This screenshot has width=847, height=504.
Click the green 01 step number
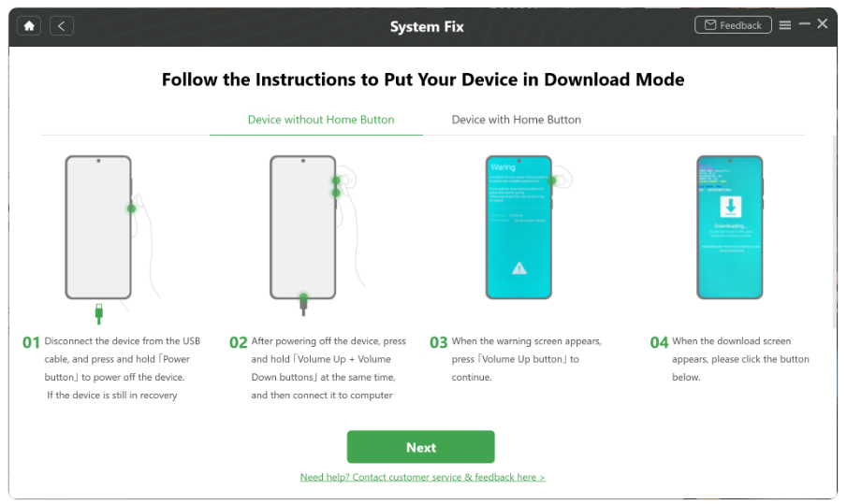(x=31, y=342)
